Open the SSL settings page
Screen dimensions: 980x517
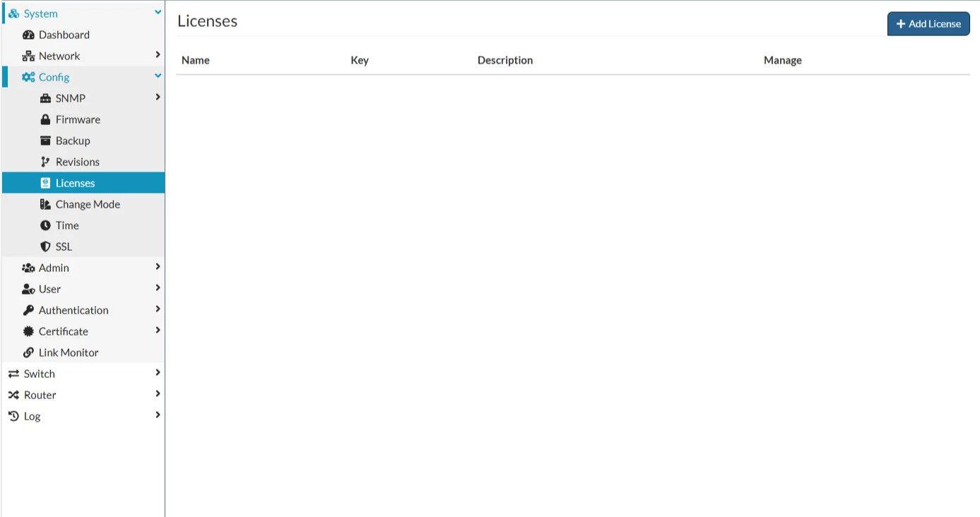pyautogui.click(x=83, y=246)
